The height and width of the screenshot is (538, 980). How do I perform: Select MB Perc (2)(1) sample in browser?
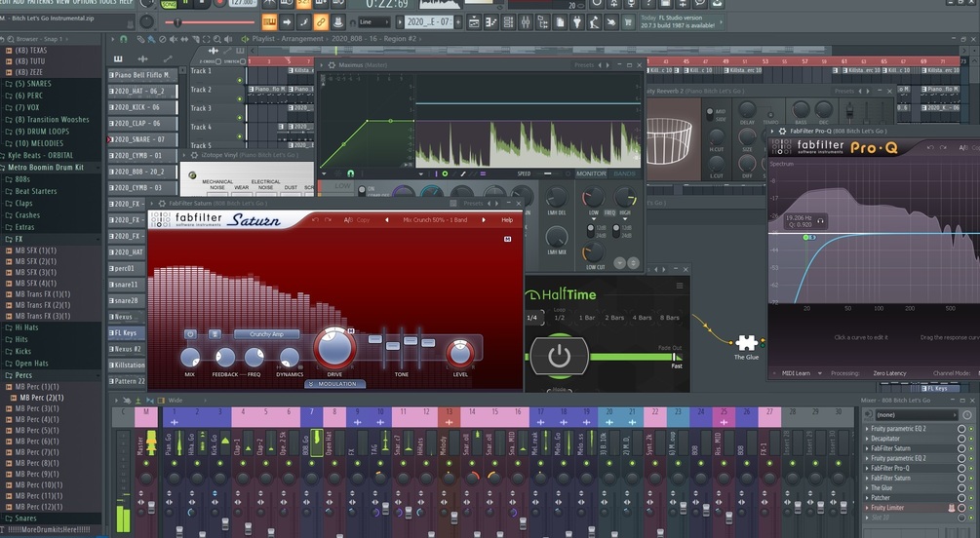(x=41, y=398)
